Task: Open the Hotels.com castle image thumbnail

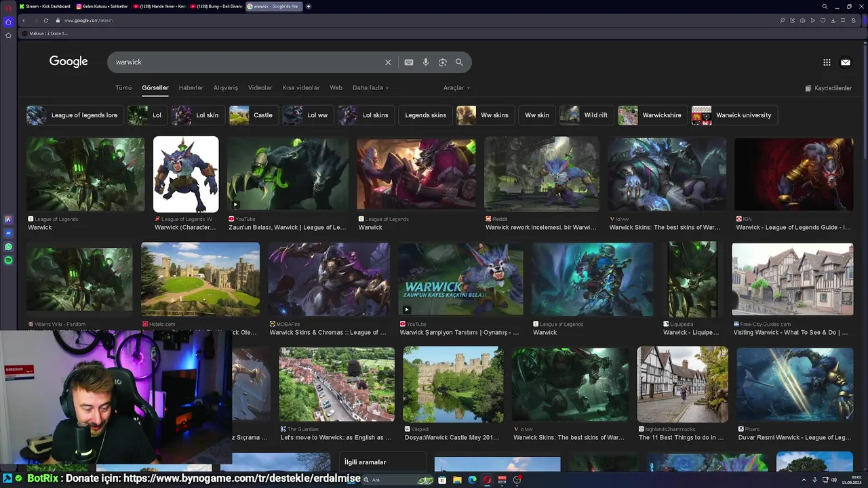Action: tap(200, 279)
